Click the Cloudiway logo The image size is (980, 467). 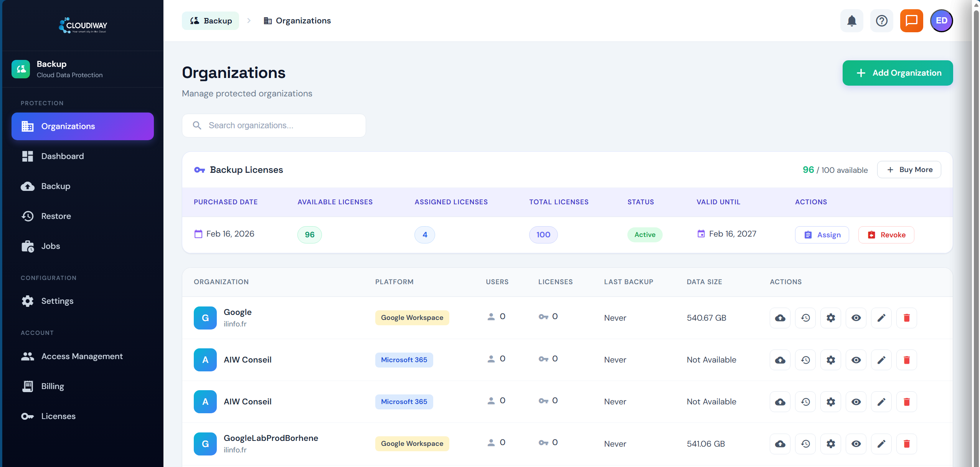click(83, 25)
